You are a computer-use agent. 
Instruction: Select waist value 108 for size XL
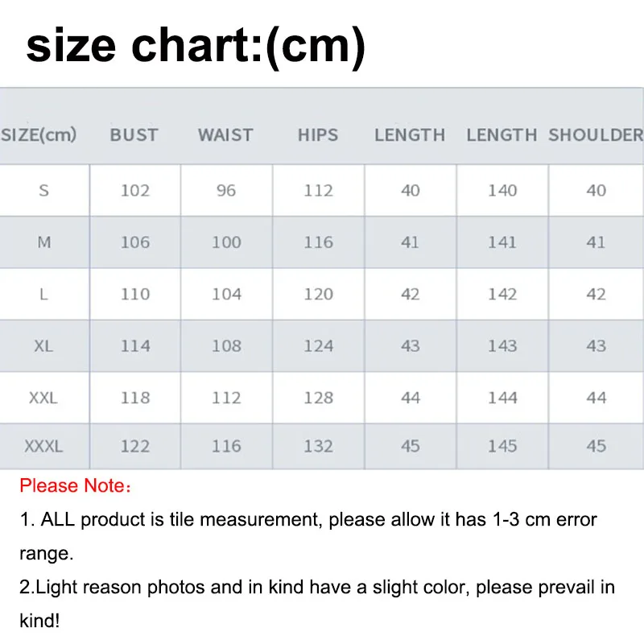226,346
